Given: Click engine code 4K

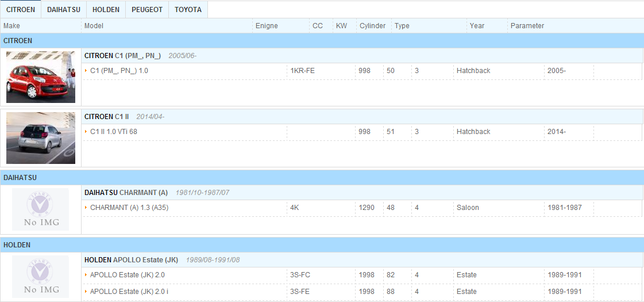Looking at the screenshot, I should 295,207.
